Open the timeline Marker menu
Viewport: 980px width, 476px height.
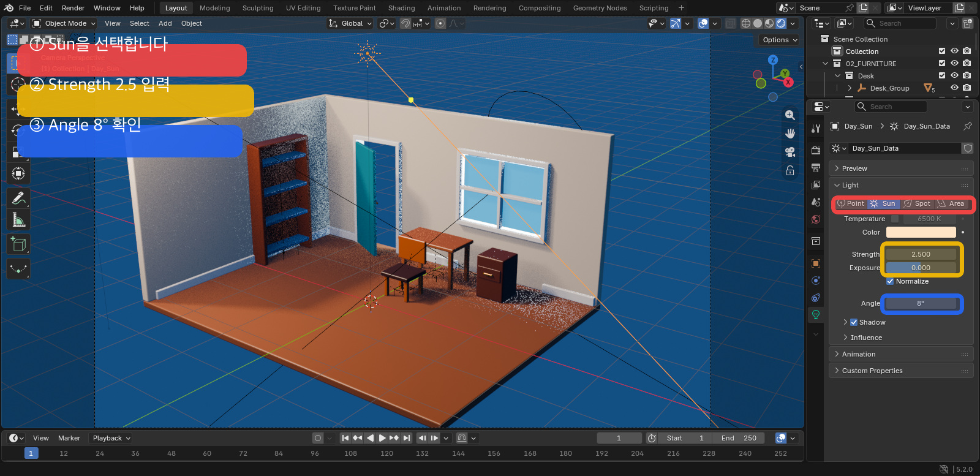(x=69, y=438)
